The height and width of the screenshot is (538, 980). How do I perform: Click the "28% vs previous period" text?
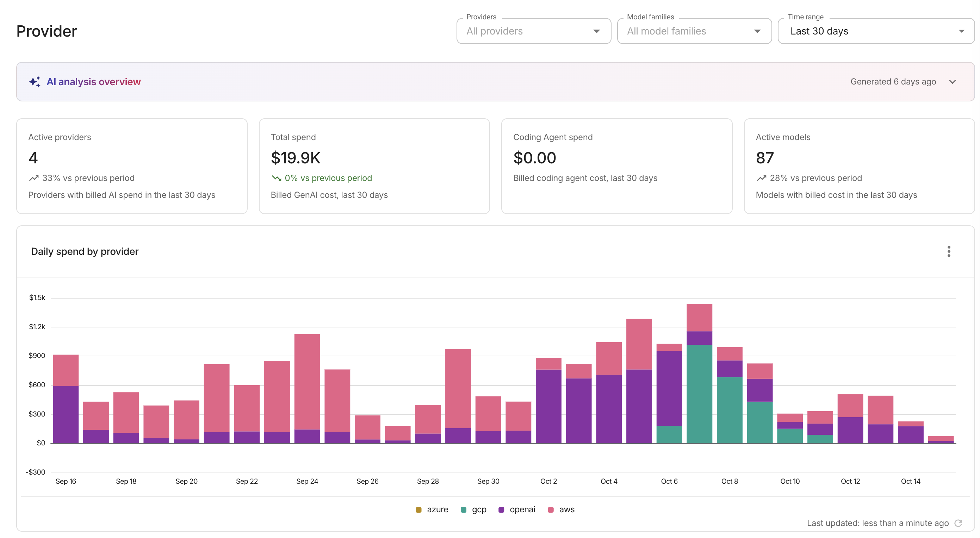click(x=815, y=178)
